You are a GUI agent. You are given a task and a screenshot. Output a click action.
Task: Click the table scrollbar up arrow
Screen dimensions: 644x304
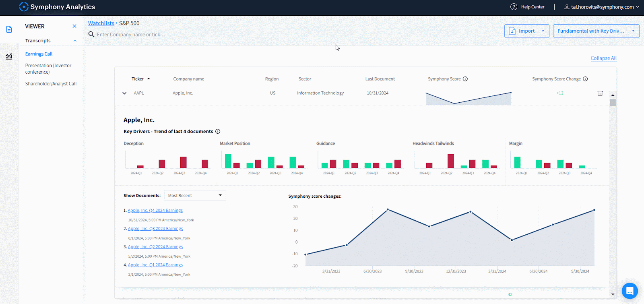coord(613,95)
